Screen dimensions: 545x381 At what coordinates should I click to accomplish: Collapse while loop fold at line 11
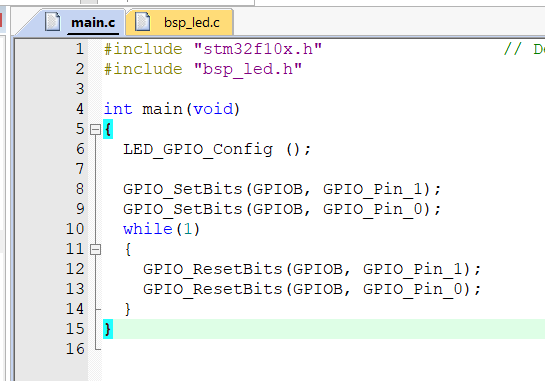coord(95,250)
